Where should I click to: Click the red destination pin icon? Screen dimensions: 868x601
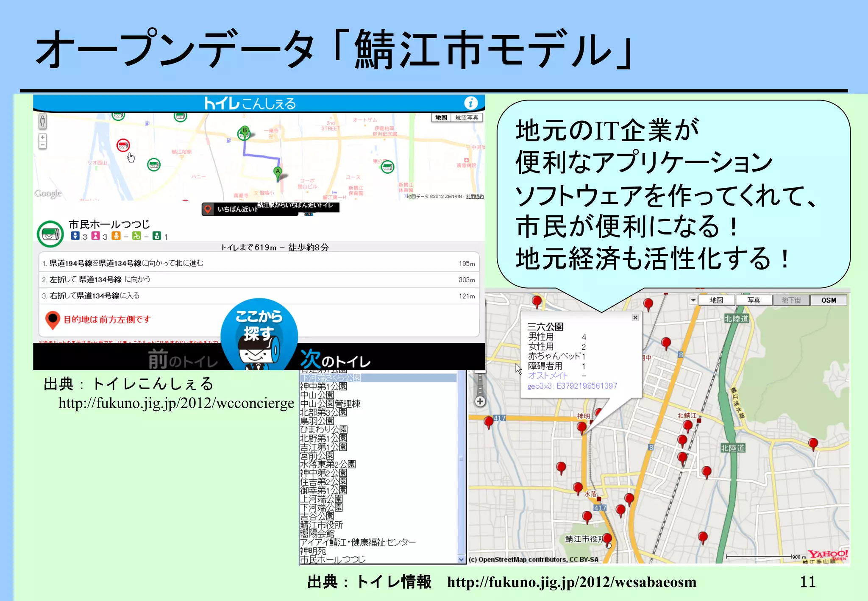[x=53, y=320]
